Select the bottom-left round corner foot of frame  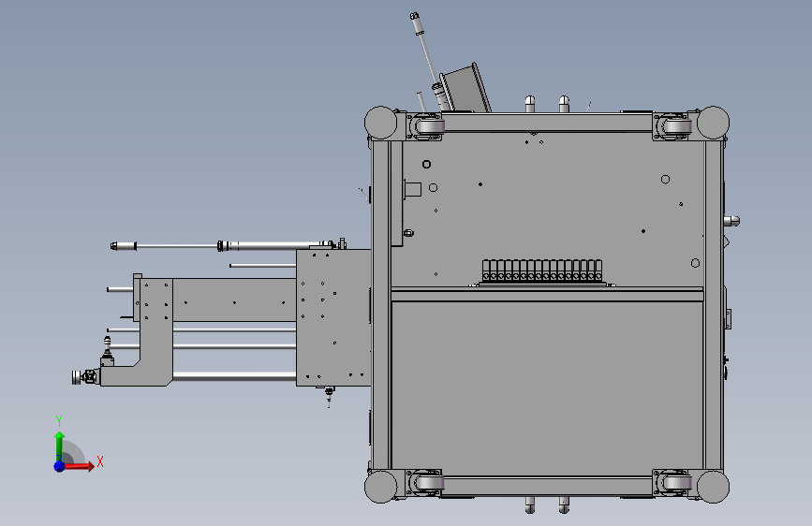click(x=380, y=487)
